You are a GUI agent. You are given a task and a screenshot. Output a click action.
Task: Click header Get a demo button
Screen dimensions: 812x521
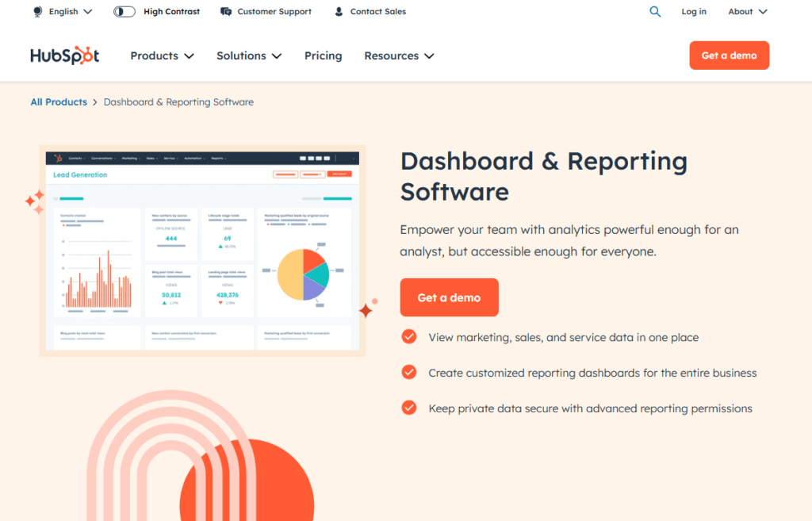[x=730, y=56]
